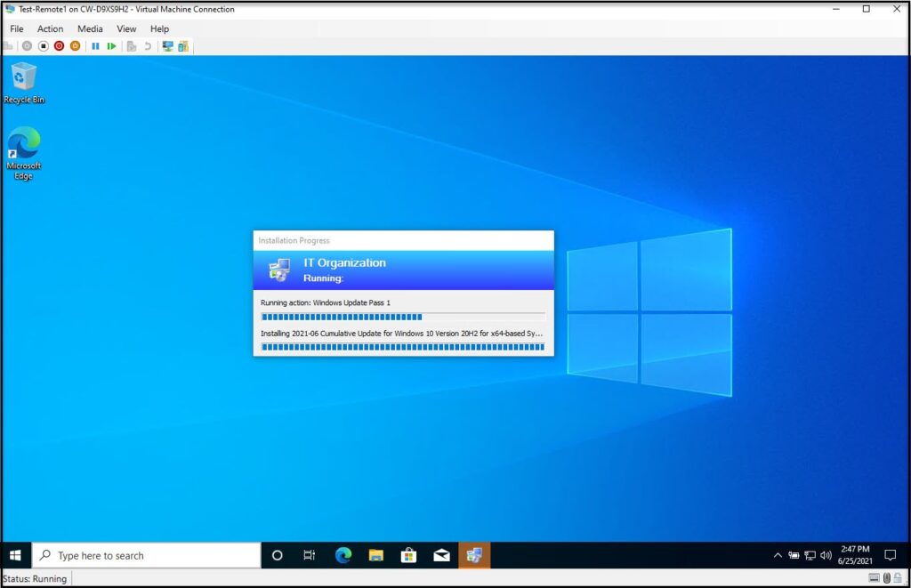The image size is (911, 588).
Task: Click the Installation Progress taskbar app icon
Action: tap(474, 555)
